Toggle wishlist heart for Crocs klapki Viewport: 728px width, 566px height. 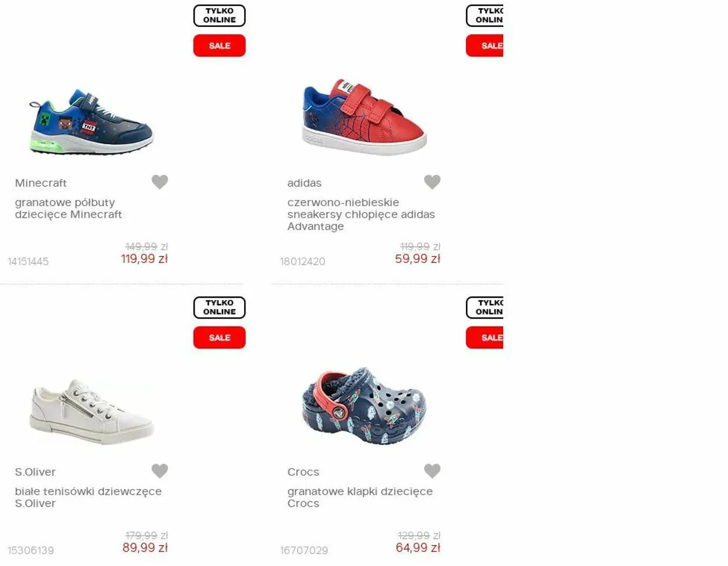[x=432, y=471]
